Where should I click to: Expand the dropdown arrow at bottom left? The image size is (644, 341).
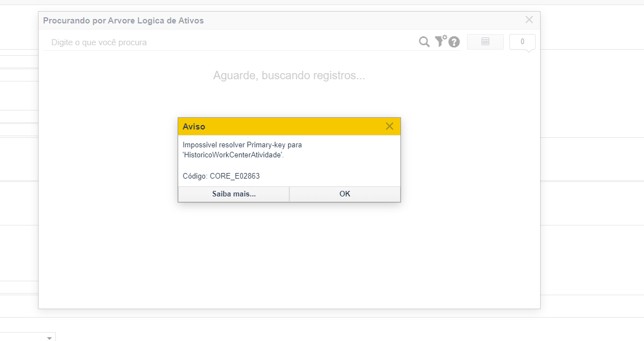point(50,338)
